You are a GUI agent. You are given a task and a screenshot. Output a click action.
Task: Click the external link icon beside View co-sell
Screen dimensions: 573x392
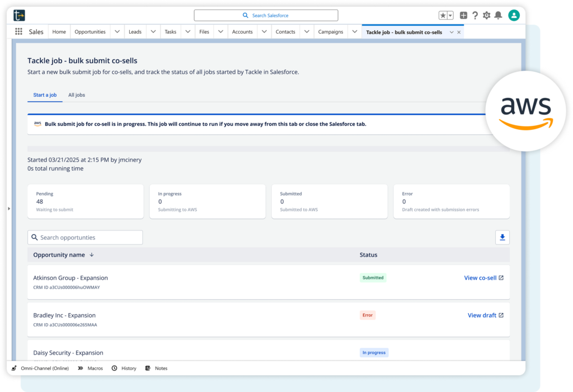[x=501, y=278]
